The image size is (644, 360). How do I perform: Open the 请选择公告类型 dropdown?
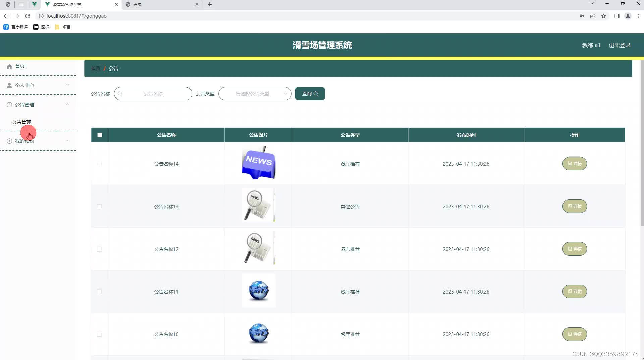click(255, 94)
